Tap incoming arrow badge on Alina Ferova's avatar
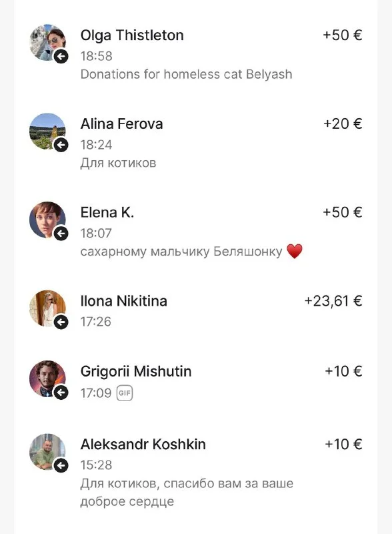The height and width of the screenshot is (534, 392). (x=61, y=145)
